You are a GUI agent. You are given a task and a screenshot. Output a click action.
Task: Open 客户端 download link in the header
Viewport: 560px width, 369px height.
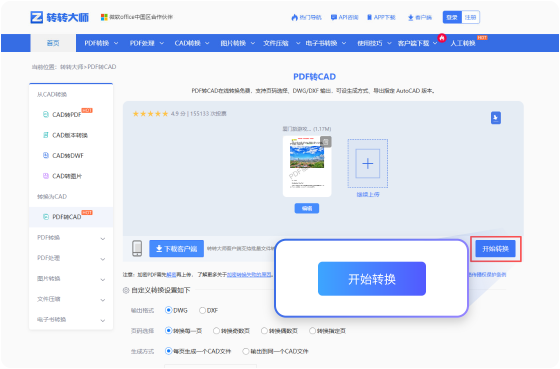tap(420, 17)
